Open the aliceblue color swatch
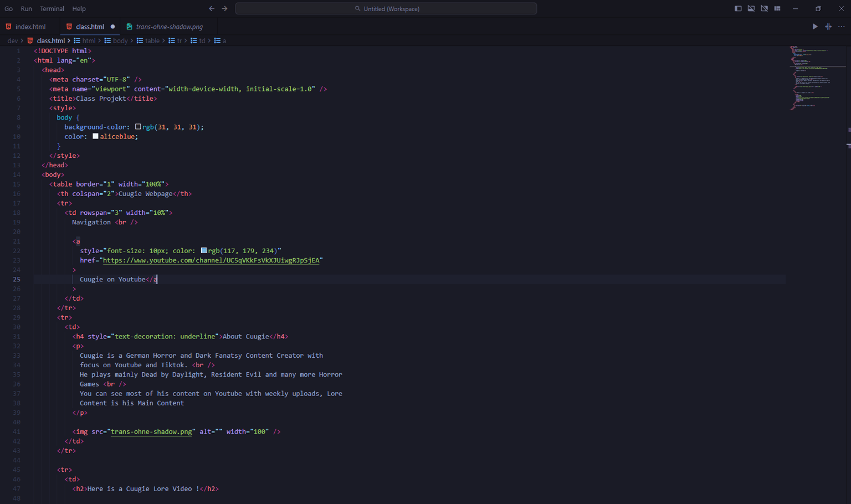Screen dimensions: 851x504 [x=95, y=136]
